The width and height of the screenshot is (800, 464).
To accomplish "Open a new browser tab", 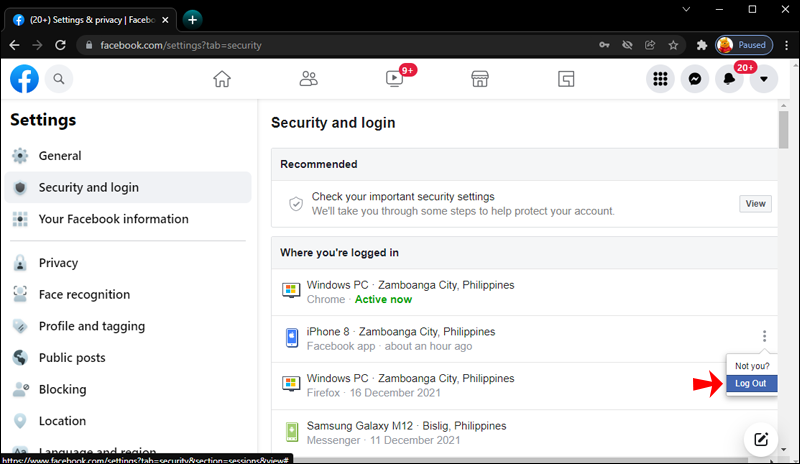I will point(192,19).
